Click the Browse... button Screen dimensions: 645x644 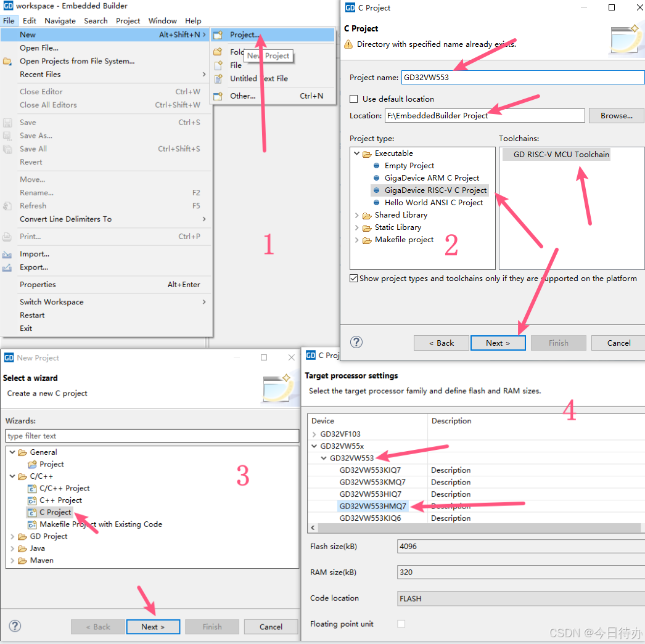tap(616, 116)
